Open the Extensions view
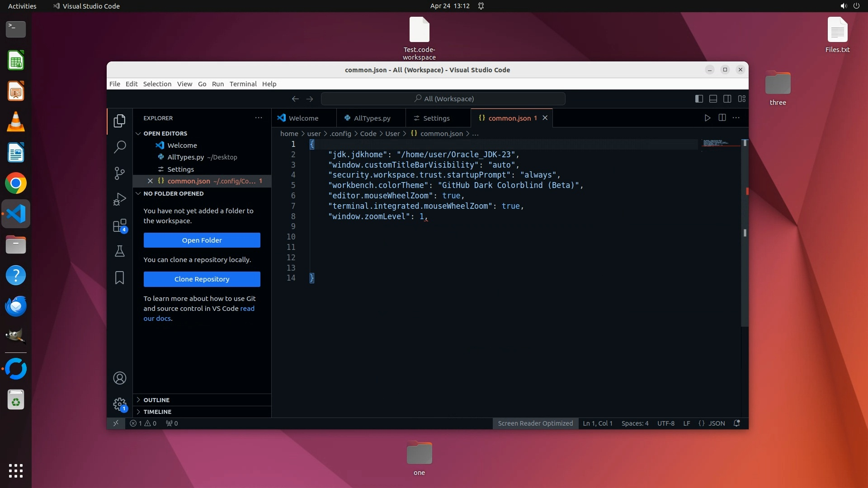The image size is (868, 488). point(119,225)
